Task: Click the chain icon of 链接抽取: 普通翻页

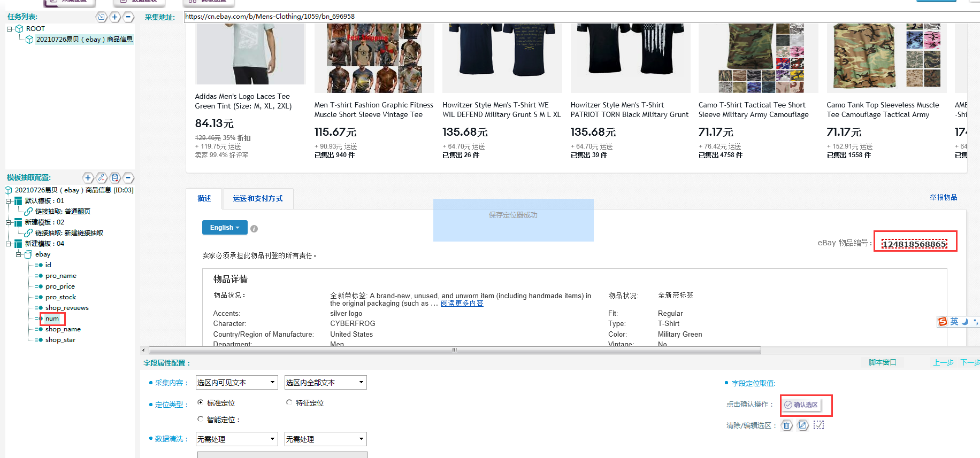Action: point(28,212)
